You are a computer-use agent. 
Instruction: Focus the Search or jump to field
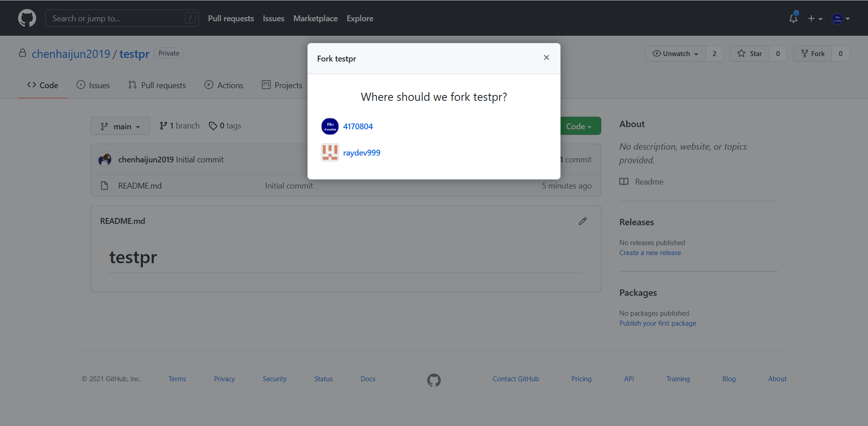click(122, 18)
